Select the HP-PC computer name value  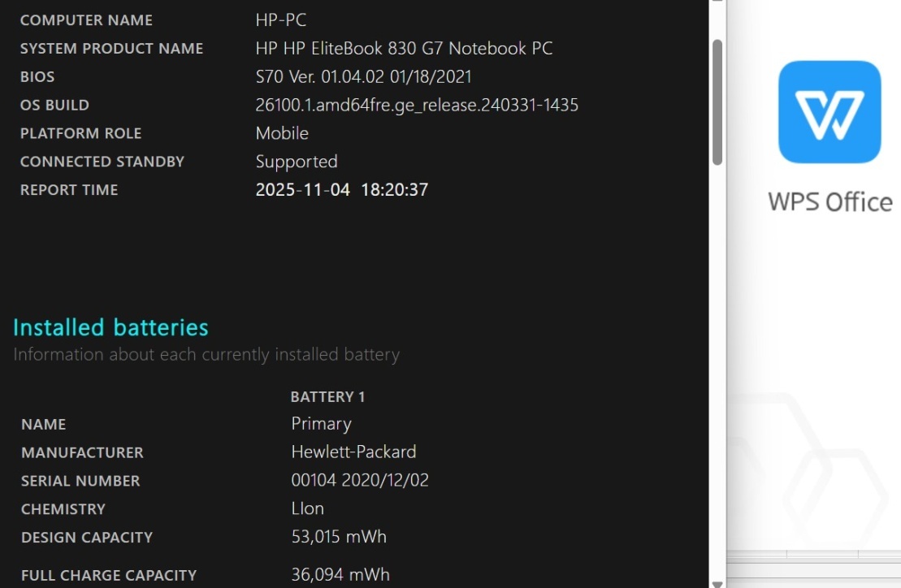pos(280,20)
